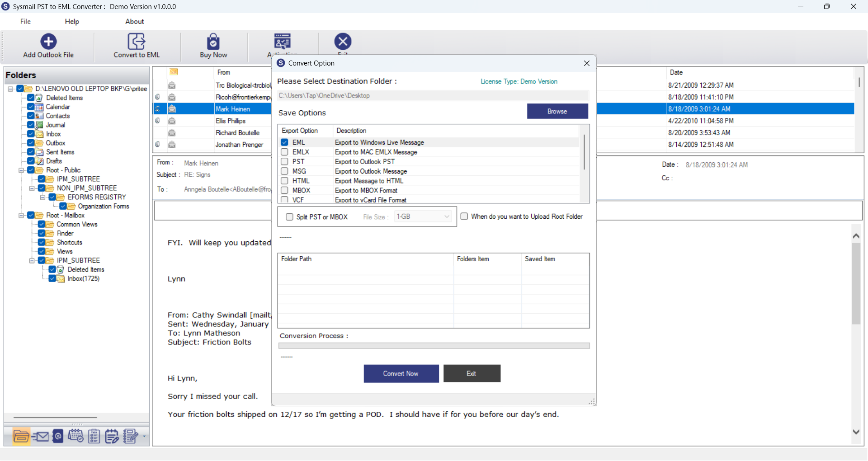The height and width of the screenshot is (461, 868).
Task: Check the MSG export option
Action: pyautogui.click(x=284, y=171)
